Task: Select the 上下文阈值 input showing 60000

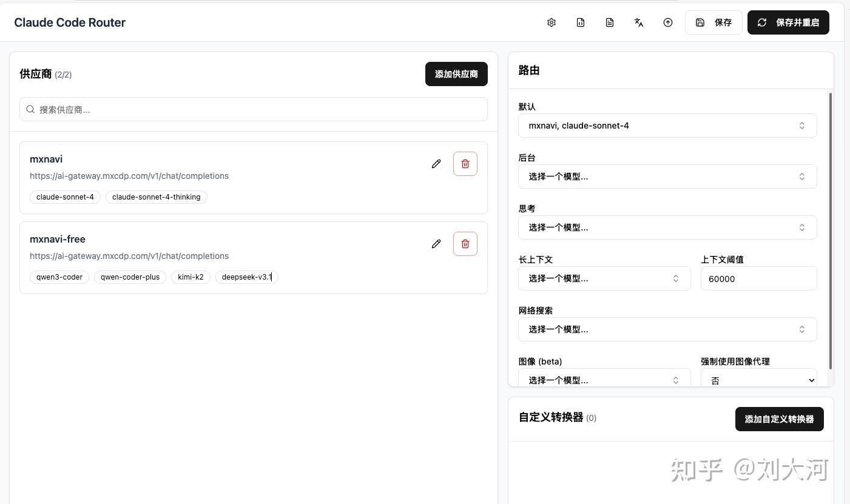Action: tap(758, 279)
